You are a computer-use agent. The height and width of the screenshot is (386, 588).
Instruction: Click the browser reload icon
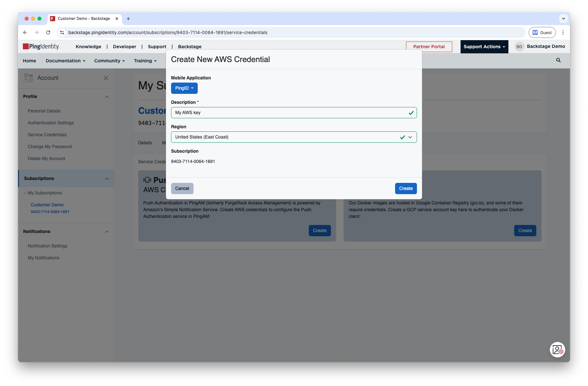point(48,32)
